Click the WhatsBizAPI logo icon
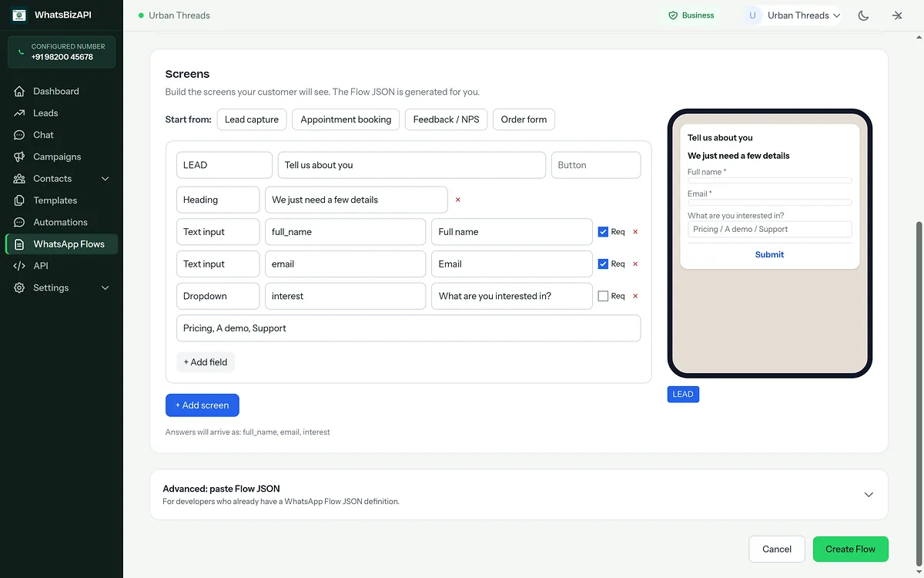 [x=19, y=15]
